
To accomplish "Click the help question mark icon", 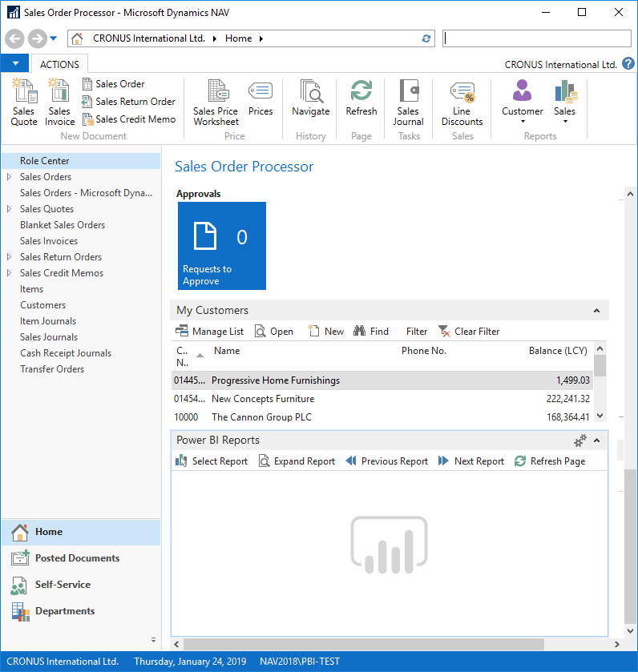I will coord(628,64).
